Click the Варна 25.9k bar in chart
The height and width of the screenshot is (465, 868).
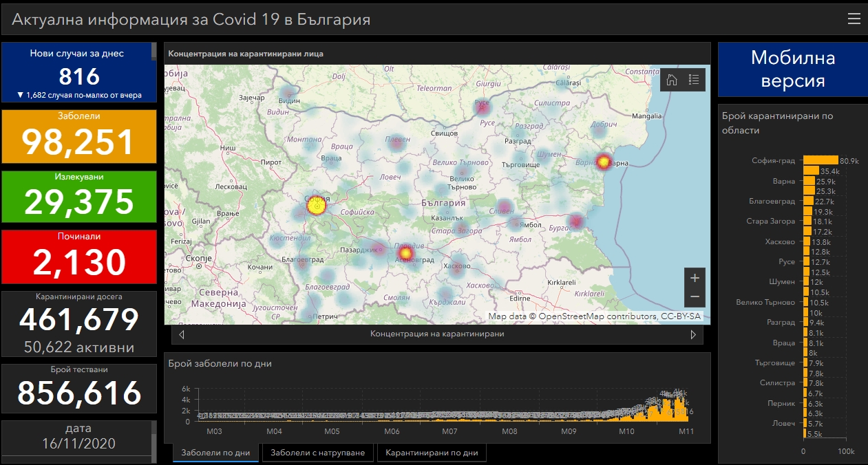point(809,181)
